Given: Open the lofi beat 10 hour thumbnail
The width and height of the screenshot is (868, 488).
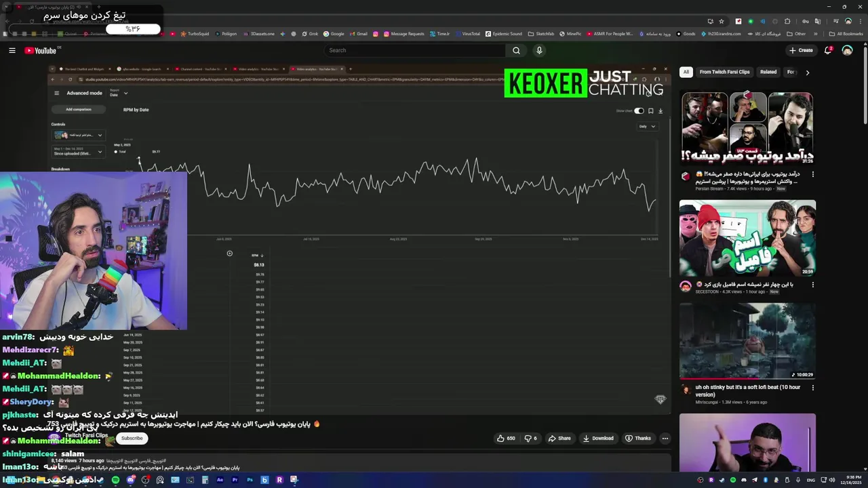Looking at the screenshot, I should click(x=747, y=341).
